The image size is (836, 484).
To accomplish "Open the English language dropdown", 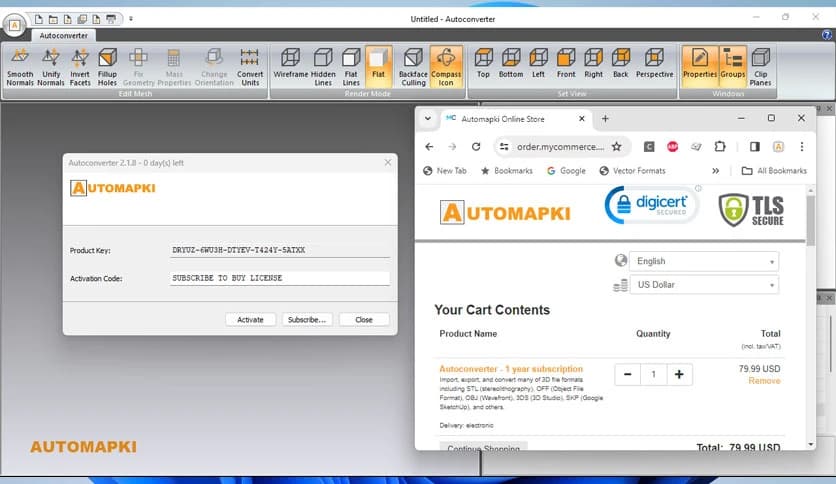I will click(704, 261).
